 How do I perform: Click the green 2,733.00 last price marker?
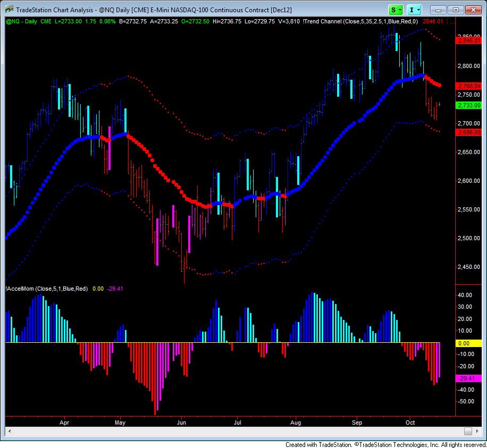coord(468,105)
